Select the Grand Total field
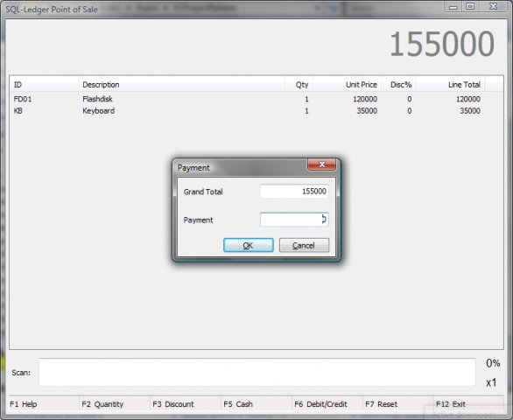The image size is (513, 420). [x=294, y=191]
